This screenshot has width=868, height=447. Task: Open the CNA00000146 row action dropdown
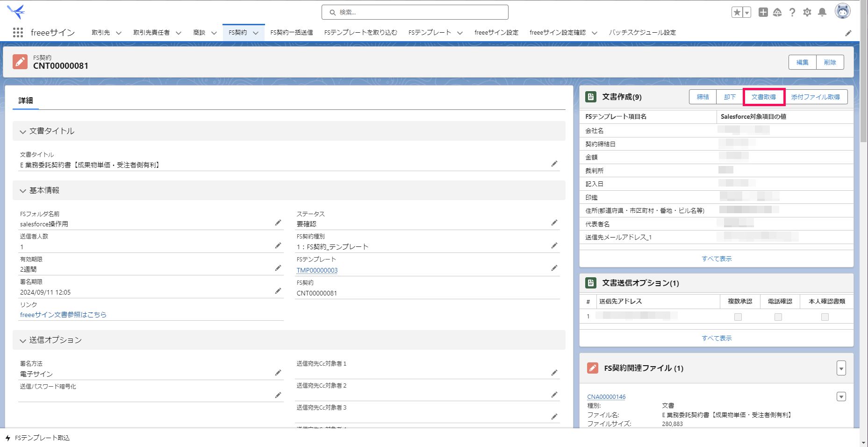pyautogui.click(x=841, y=397)
